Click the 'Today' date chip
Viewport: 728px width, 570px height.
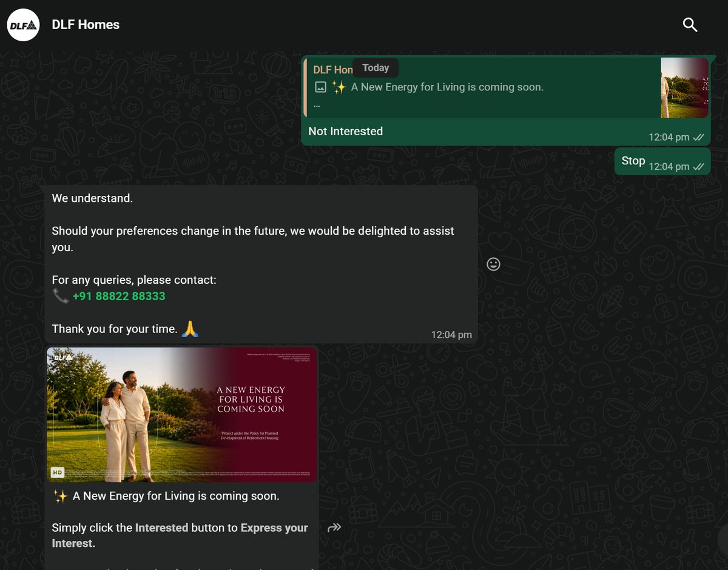coord(376,68)
